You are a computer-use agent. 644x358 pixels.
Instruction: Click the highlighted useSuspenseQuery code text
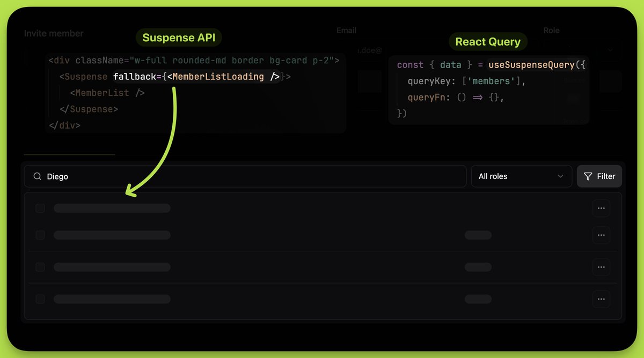[531, 65]
